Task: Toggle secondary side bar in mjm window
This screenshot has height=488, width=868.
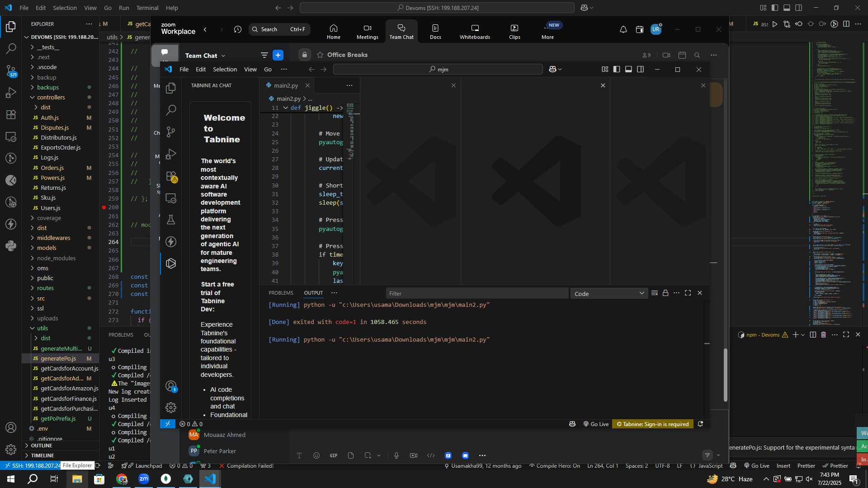Action: point(640,69)
